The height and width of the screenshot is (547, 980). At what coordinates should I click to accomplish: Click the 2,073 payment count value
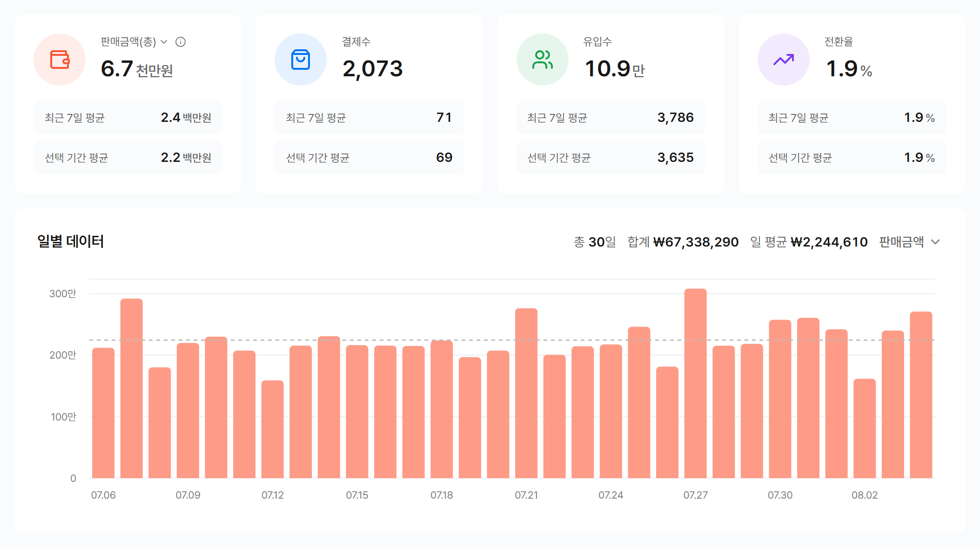tap(373, 69)
